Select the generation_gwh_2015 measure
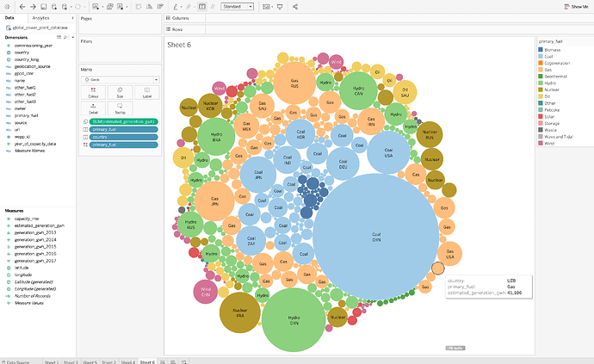594x364 pixels. (35, 247)
